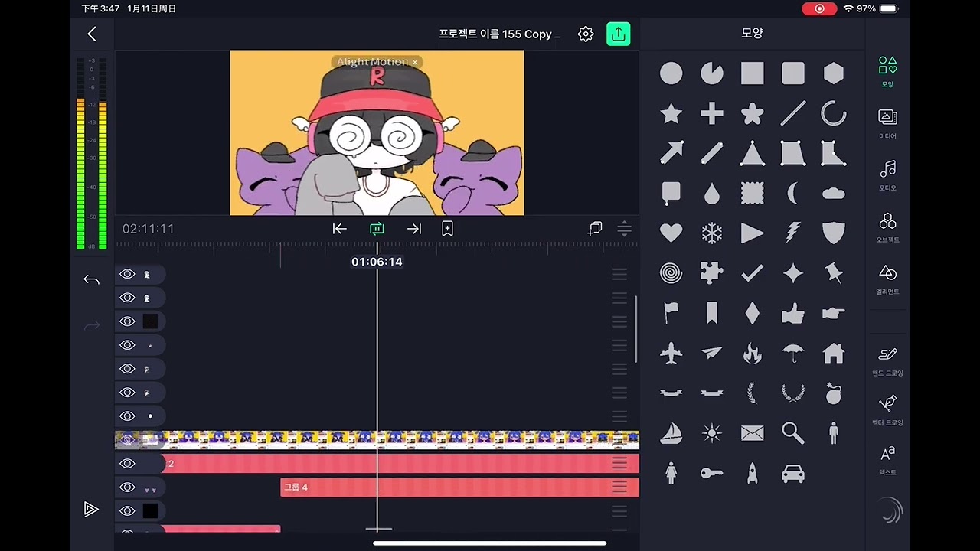Viewport: 980px width, 551px height.
Task: Insert the checkmark shape
Action: click(x=752, y=272)
